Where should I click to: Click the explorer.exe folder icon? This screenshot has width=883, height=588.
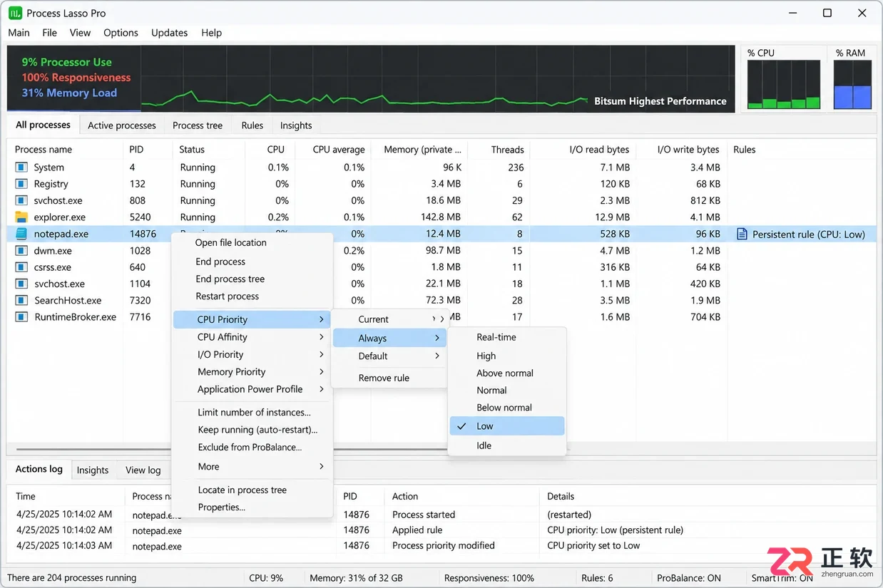(21, 217)
